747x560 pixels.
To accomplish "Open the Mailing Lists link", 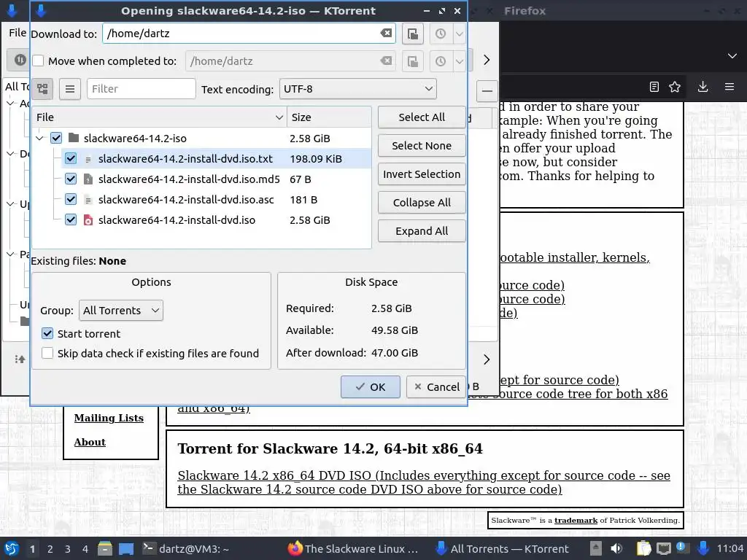I will click(x=109, y=418).
